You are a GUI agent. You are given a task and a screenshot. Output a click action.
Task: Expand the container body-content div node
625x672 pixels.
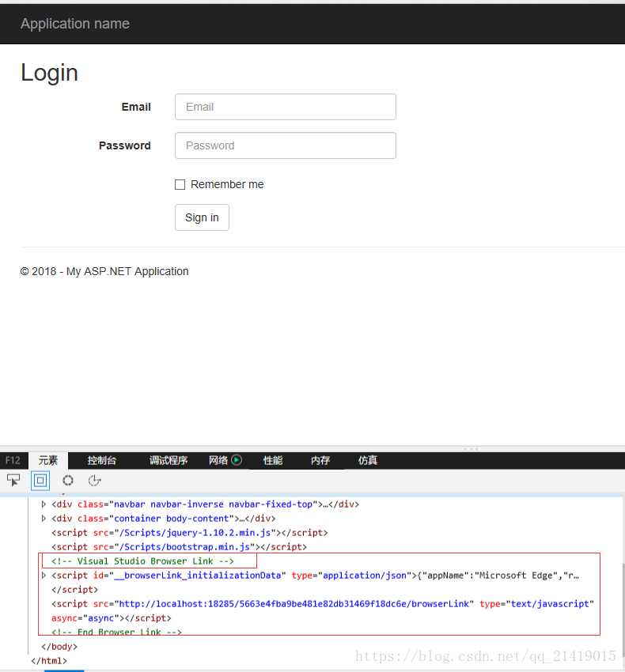point(44,518)
